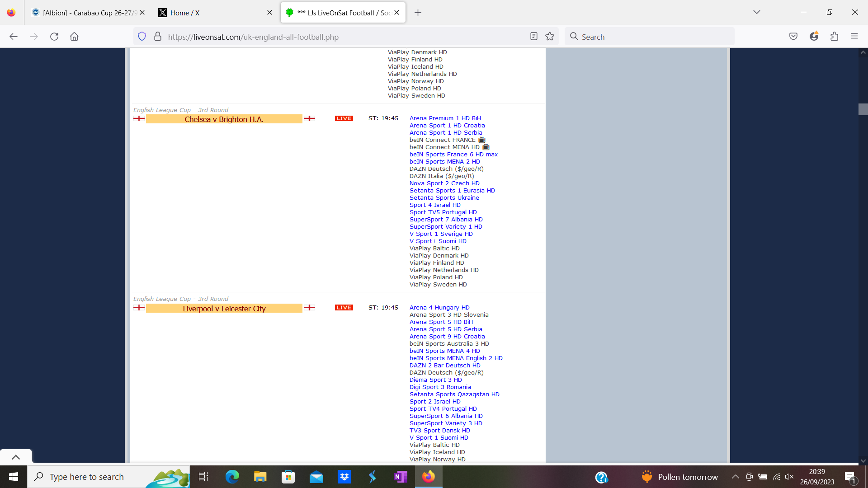
Task: Open Dropbox from the taskbar
Action: tap(344, 477)
